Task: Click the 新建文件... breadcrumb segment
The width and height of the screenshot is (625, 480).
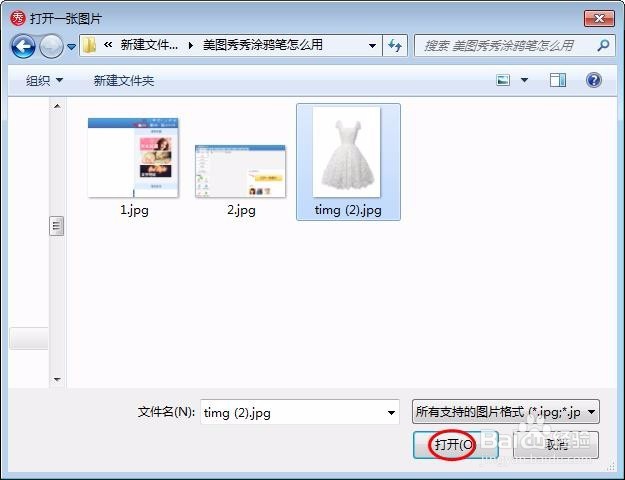Action: tap(149, 45)
